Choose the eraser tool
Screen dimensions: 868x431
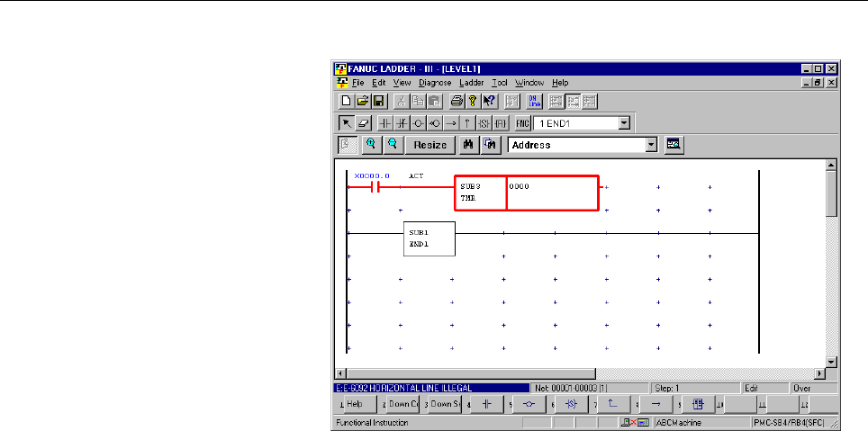[x=363, y=123]
